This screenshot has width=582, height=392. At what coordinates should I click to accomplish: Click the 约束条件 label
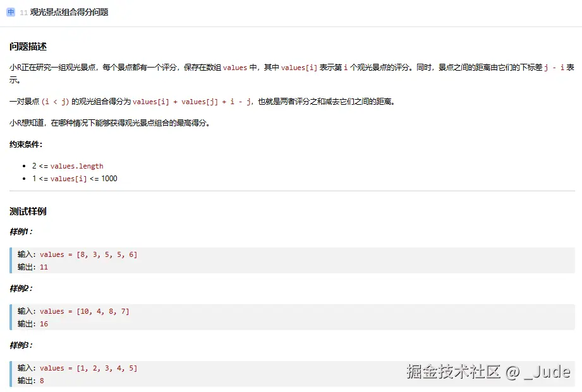point(26,145)
